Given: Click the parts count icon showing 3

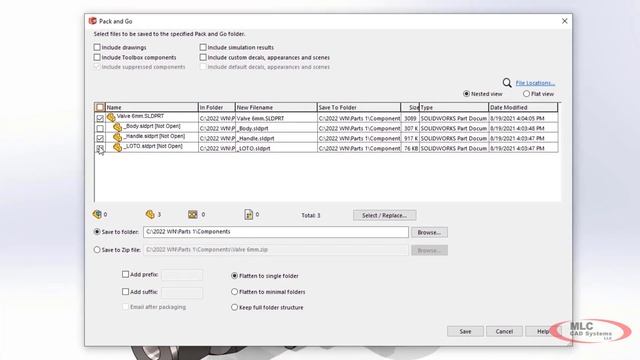Looking at the screenshot, I should click(x=150, y=214).
